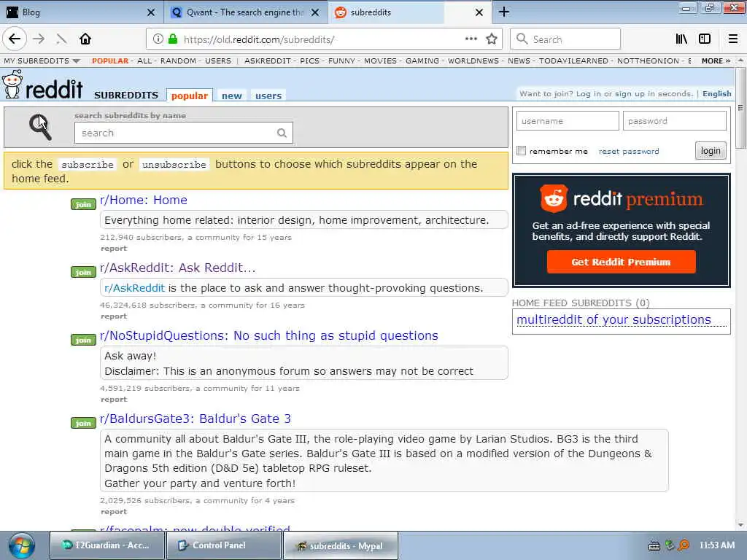Tick the remember me checkbox

click(x=521, y=151)
